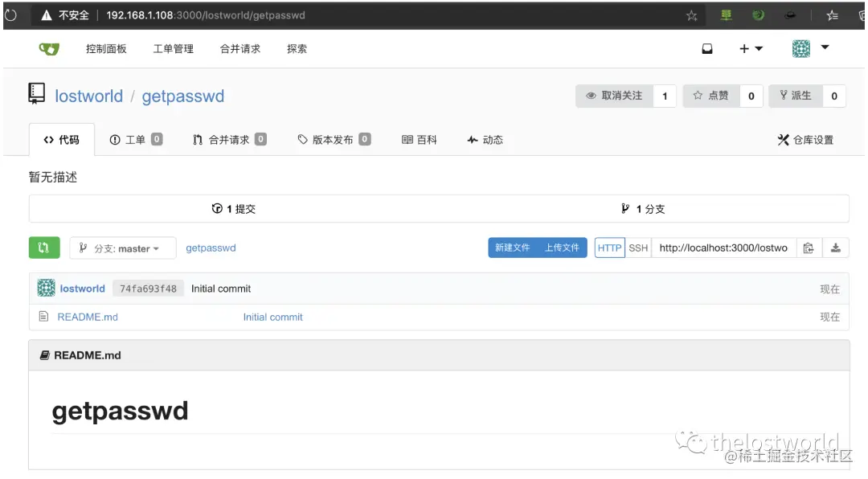Click the browser address bar URL
Viewport: 868px width, 479px height.
[206, 15]
